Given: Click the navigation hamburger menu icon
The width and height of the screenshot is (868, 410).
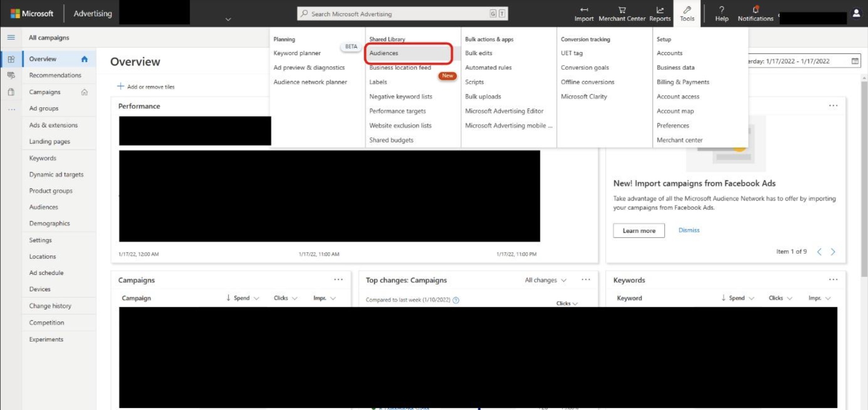Looking at the screenshot, I should point(10,37).
